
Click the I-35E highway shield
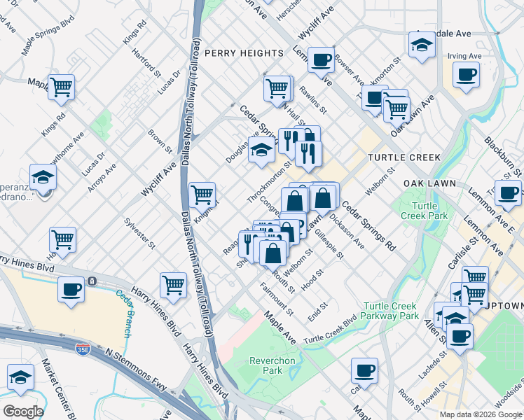point(83,350)
